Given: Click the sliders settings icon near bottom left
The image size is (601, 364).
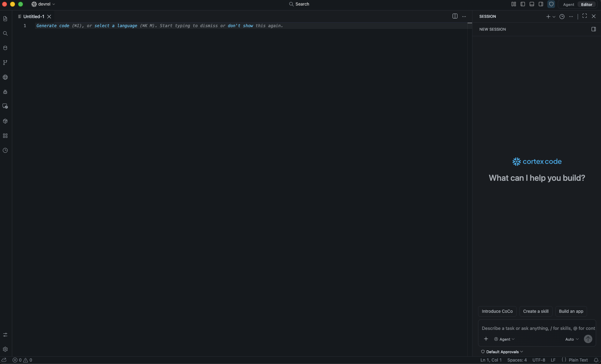Looking at the screenshot, I should click(x=5, y=335).
